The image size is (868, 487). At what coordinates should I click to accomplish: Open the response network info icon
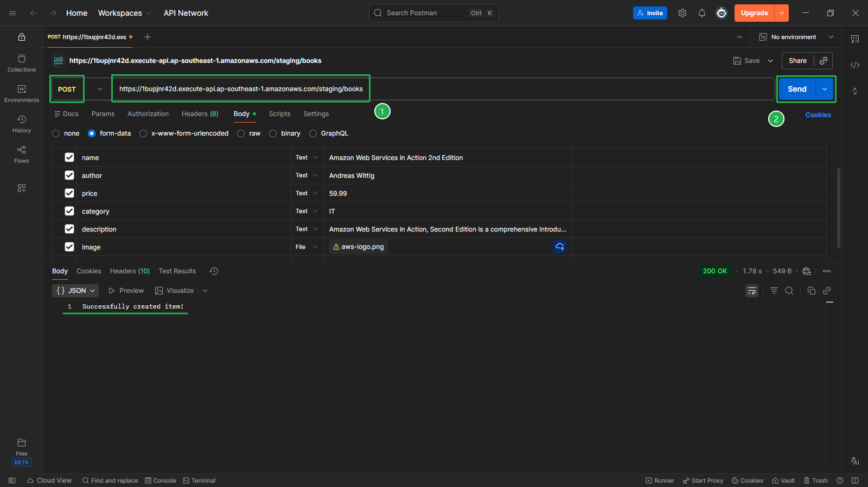(x=807, y=271)
